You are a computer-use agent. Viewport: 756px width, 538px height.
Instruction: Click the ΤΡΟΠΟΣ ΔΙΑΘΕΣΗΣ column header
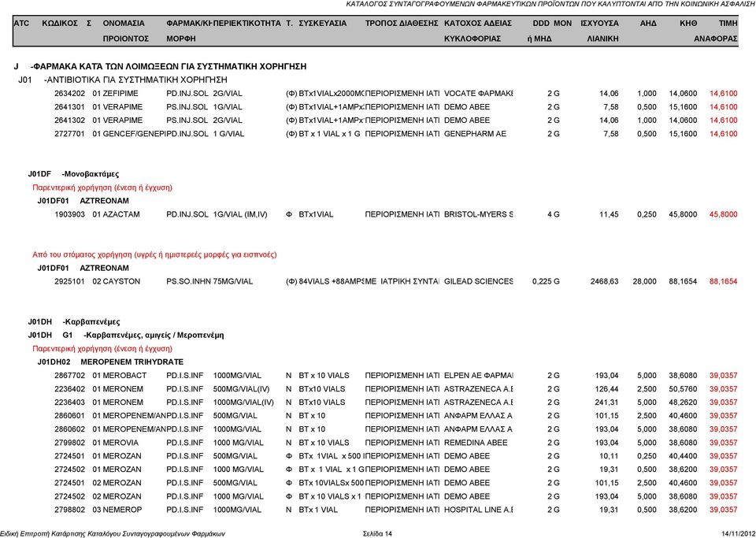click(x=402, y=23)
